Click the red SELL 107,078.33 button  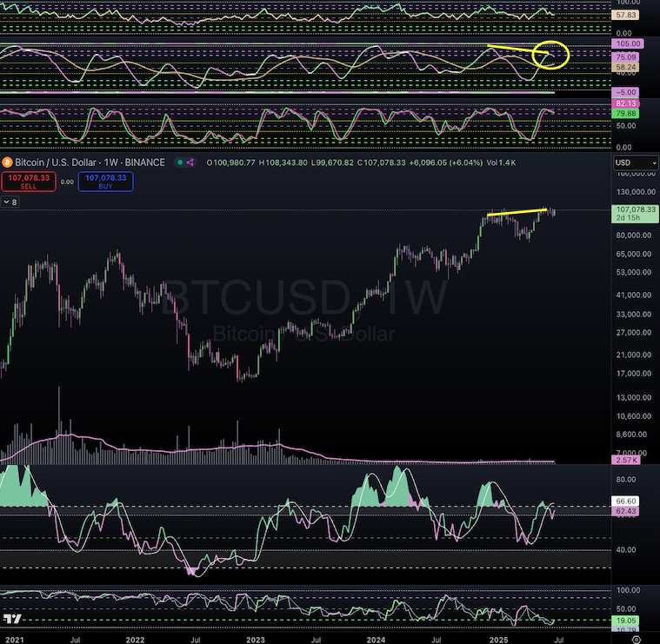click(29, 182)
